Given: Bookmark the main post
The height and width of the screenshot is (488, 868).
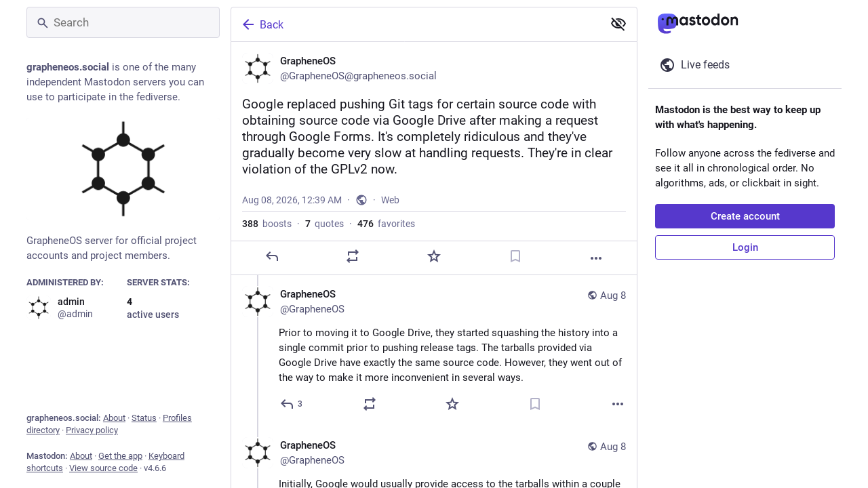Looking at the screenshot, I should click(x=515, y=257).
